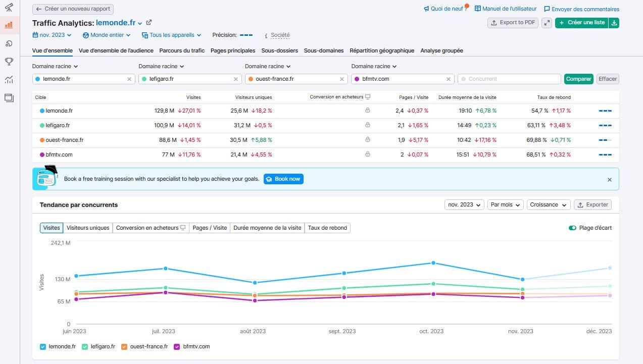Click the chart Exporter button

592,204
